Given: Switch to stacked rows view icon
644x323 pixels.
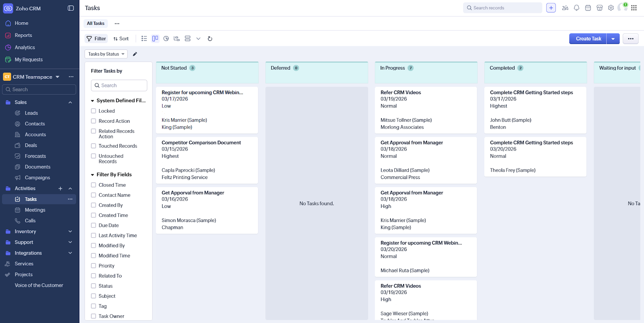Looking at the screenshot, I should (x=188, y=39).
